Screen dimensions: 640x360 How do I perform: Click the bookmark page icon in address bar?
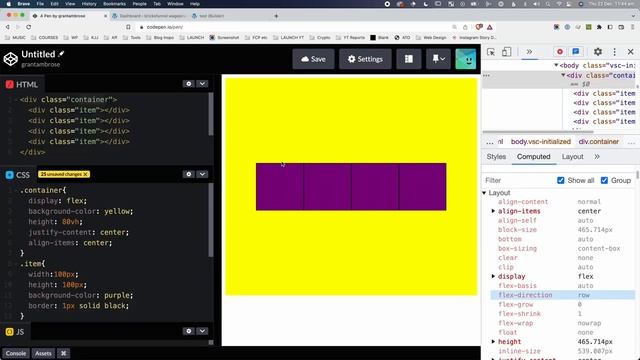click(x=128, y=27)
